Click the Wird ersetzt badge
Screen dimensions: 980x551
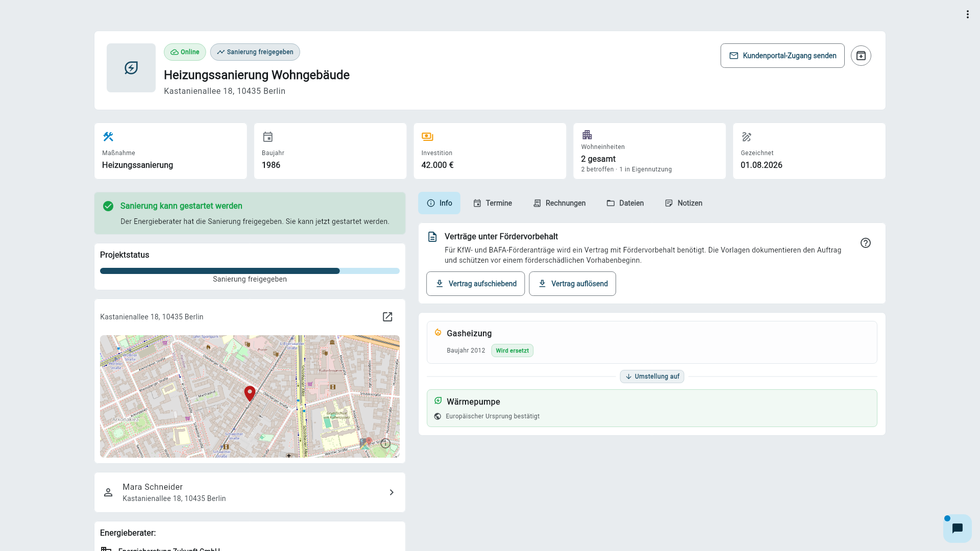pos(512,350)
